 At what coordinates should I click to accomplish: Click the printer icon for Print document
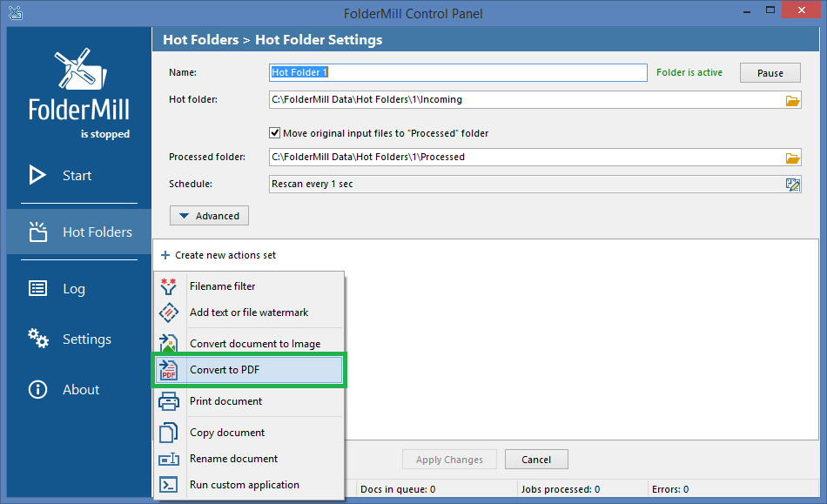(x=168, y=401)
